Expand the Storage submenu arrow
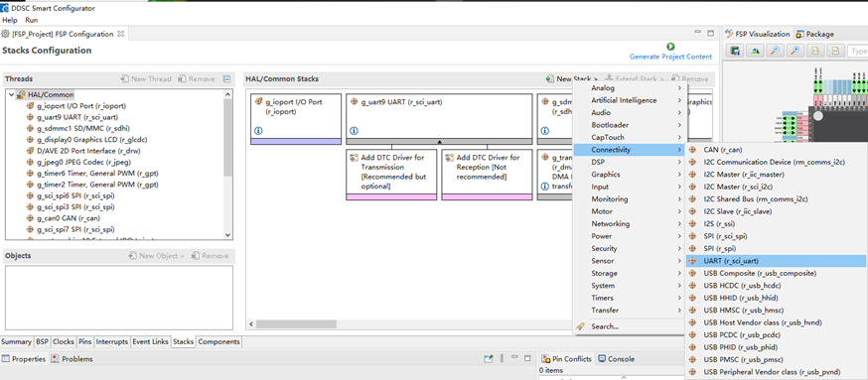The height and width of the screenshot is (380, 868). pyautogui.click(x=679, y=273)
